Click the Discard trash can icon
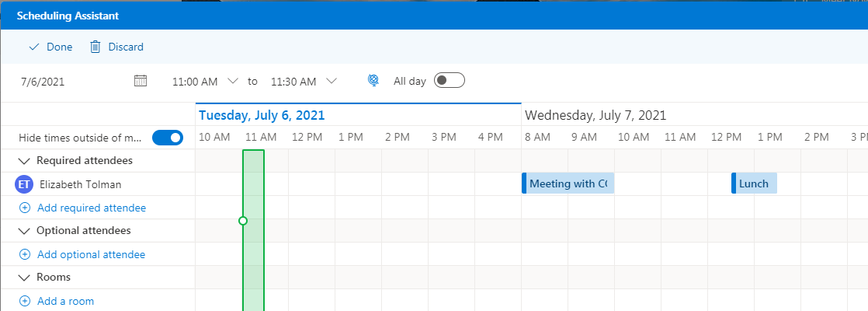868x311 pixels. pos(95,47)
